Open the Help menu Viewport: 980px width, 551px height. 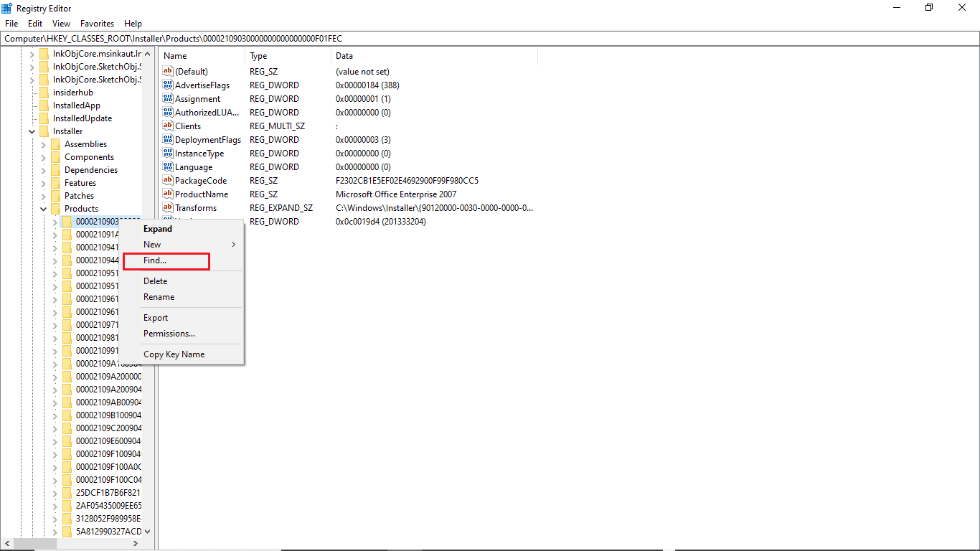click(133, 24)
